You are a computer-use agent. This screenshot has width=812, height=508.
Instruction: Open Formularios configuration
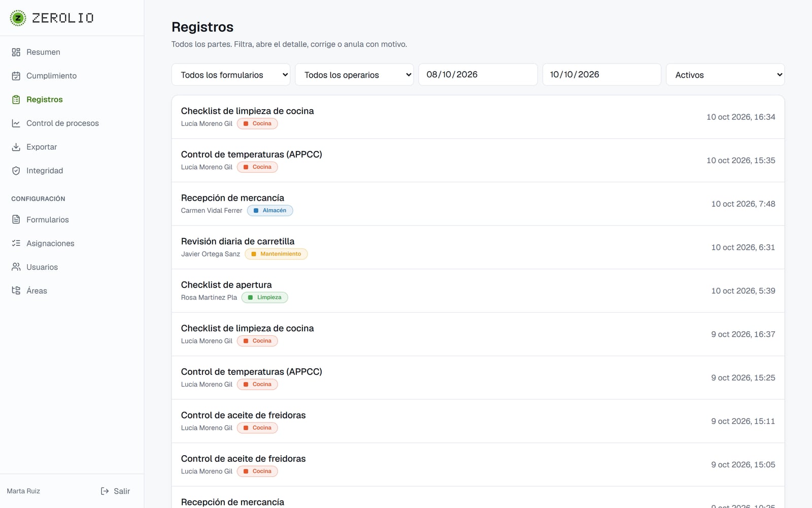point(72,219)
